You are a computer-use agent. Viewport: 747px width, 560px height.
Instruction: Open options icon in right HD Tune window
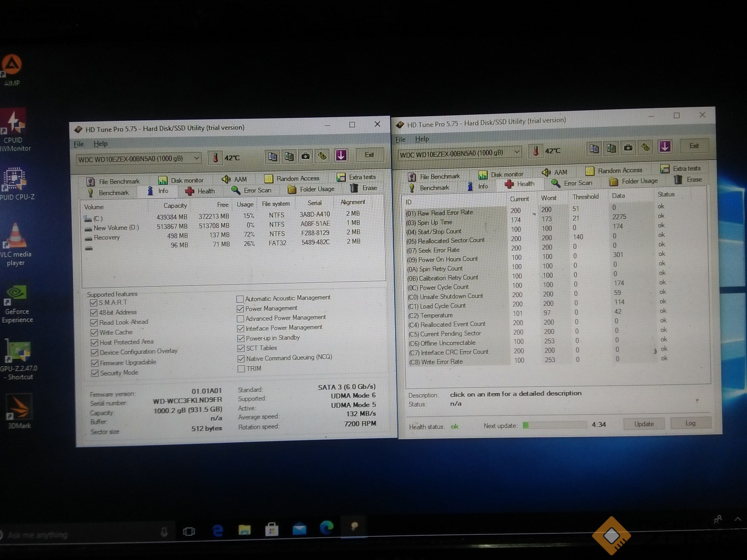pos(646,147)
